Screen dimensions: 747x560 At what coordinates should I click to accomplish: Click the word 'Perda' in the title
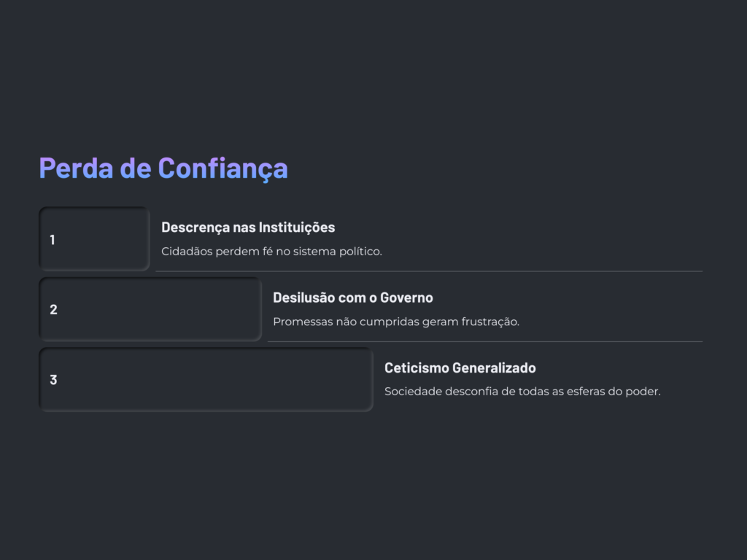[x=76, y=168]
